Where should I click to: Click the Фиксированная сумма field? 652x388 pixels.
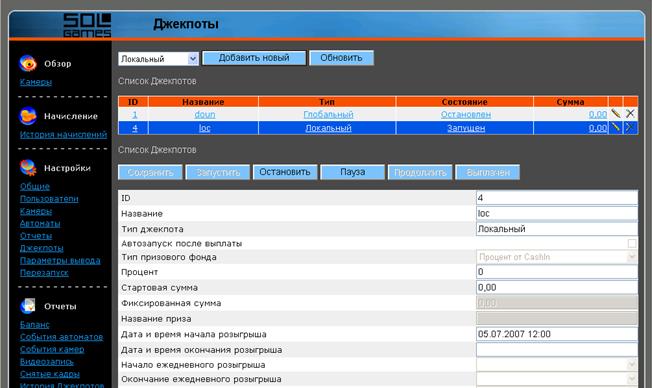[x=557, y=303]
